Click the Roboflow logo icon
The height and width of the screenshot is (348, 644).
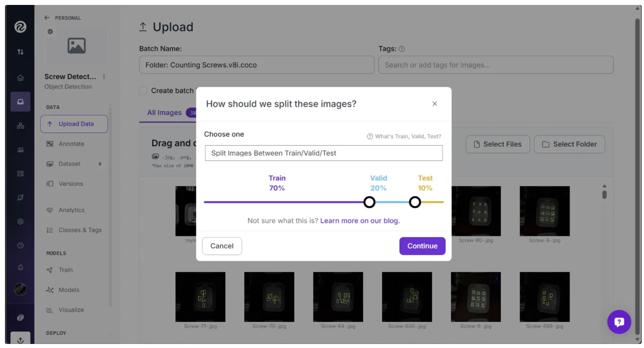pos(20,27)
